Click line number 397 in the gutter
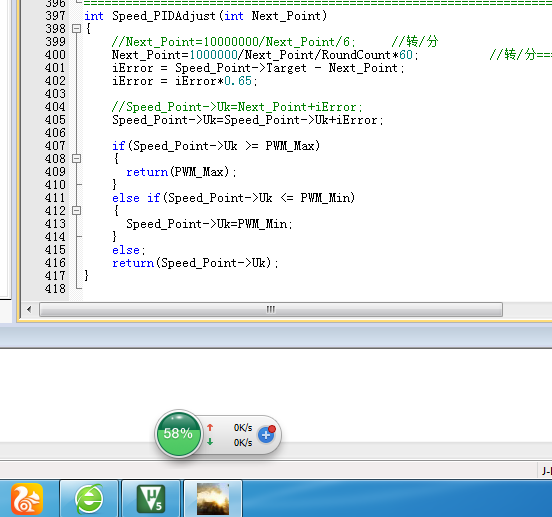 pos(55,16)
